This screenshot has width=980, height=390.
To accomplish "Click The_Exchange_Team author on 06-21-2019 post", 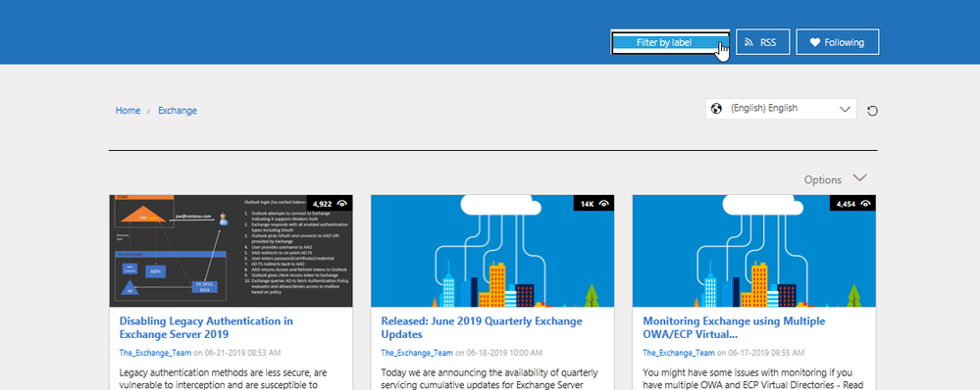I will 155,353.
